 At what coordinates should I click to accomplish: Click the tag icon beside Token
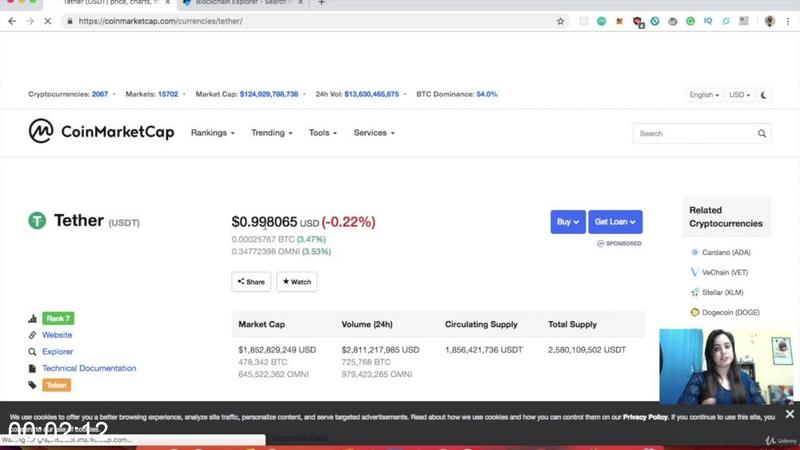(32, 385)
